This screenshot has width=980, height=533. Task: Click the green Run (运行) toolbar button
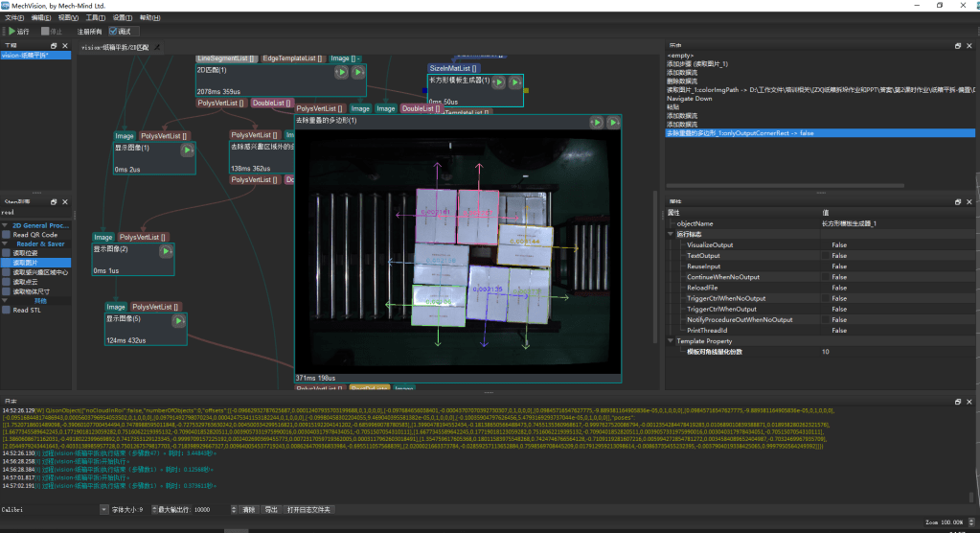(x=17, y=32)
